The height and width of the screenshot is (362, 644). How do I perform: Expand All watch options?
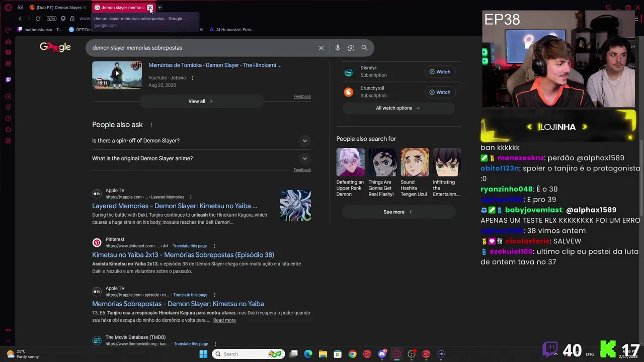tap(398, 108)
